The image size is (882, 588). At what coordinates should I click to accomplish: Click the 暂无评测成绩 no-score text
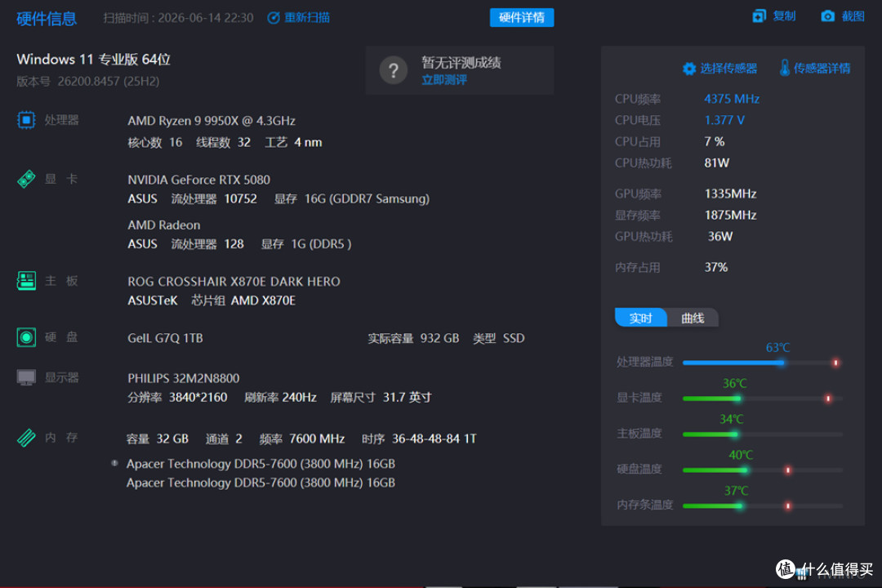click(461, 62)
